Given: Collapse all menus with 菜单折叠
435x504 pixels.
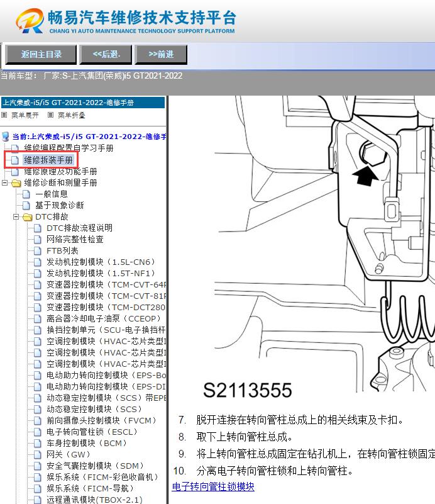Looking at the screenshot, I should coord(71,115).
